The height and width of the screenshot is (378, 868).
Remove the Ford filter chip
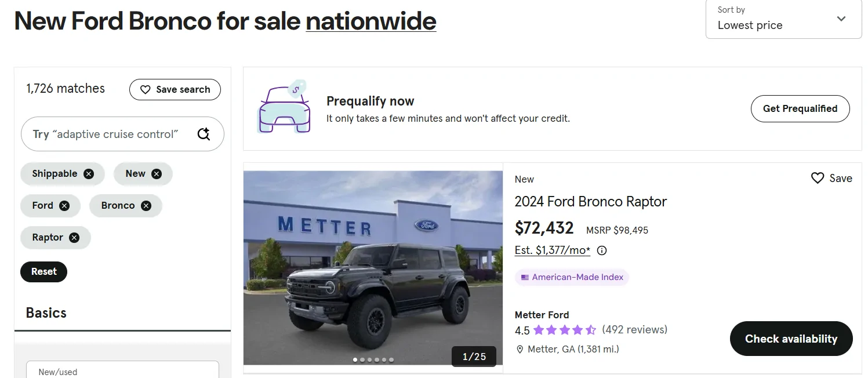(x=65, y=205)
